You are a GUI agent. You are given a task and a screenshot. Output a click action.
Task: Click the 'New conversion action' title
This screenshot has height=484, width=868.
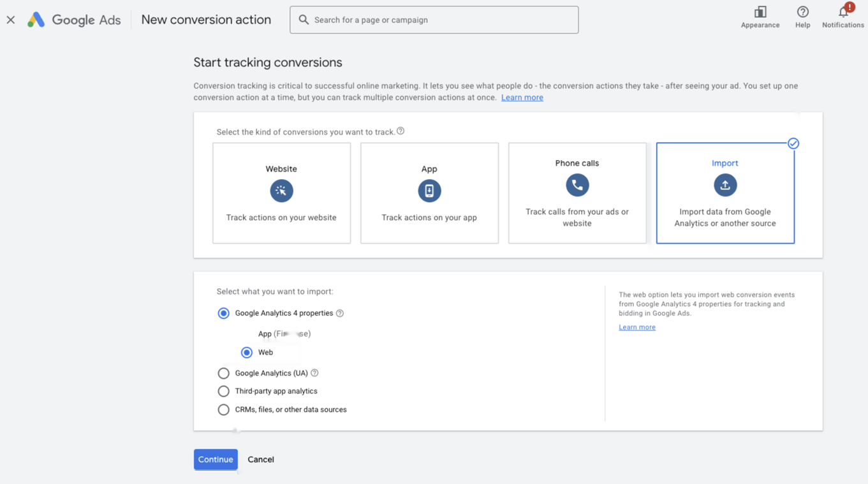click(x=206, y=20)
